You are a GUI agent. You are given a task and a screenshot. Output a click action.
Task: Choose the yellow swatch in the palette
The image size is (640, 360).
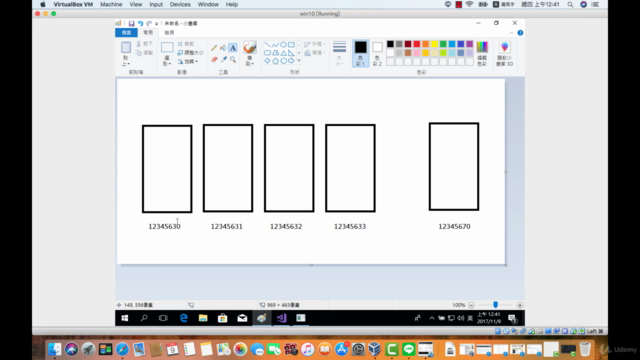[434, 44]
